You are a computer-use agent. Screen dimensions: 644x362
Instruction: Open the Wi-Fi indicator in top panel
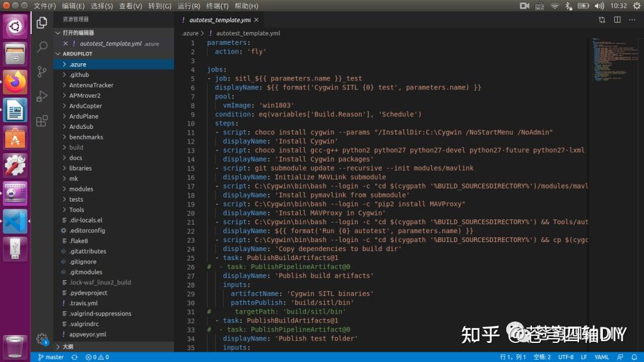point(555,6)
